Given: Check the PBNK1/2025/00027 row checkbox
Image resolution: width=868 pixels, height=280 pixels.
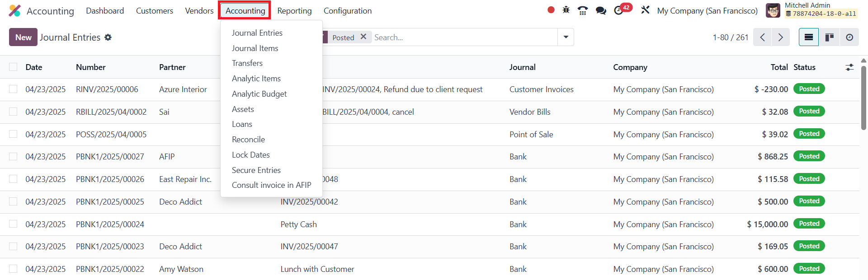Looking at the screenshot, I should pos(14,157).
